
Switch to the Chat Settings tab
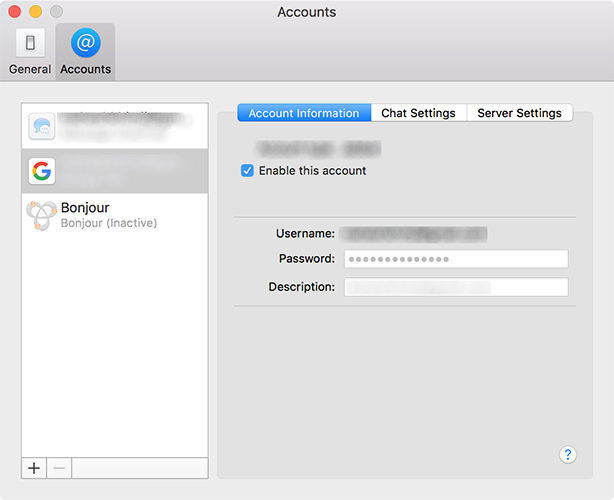418,113
